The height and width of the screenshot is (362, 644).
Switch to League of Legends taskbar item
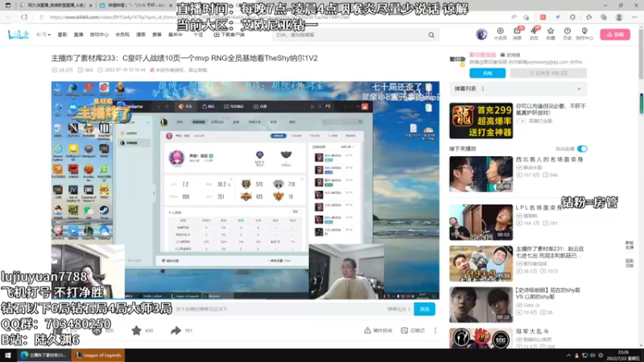(98, 356)
